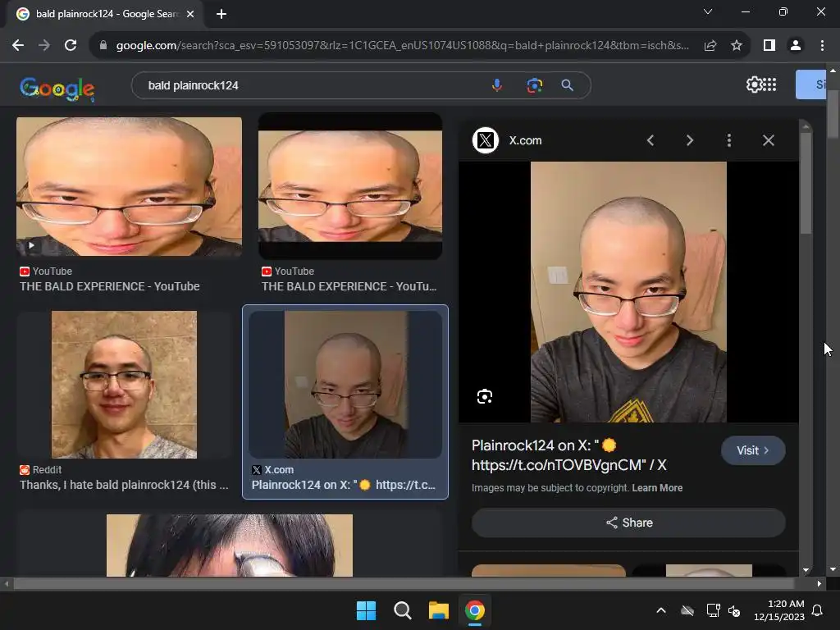This screenshot has width=840, height=630.
Task: Click the Learn More copyright link
Action: coord(657,488)
